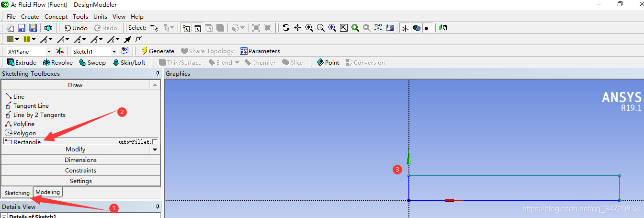Screen dimensions: 644x218
Task: Expand the Constraints toolbox section
Action: (80, 171)
